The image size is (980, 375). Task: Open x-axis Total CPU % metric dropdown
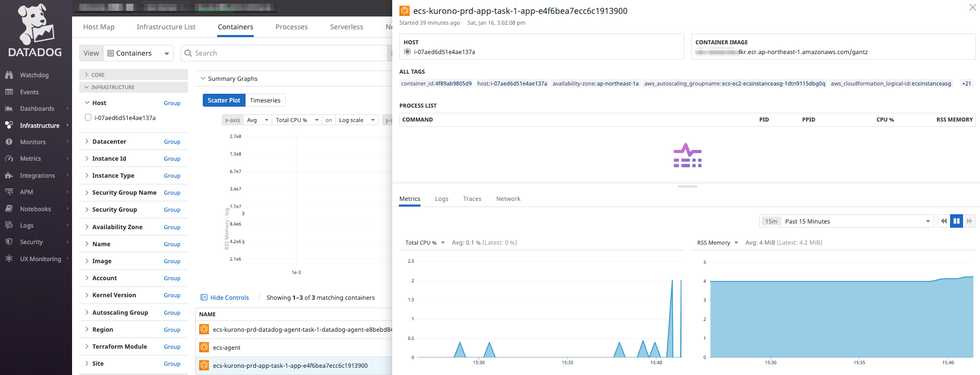coord(297,120)
